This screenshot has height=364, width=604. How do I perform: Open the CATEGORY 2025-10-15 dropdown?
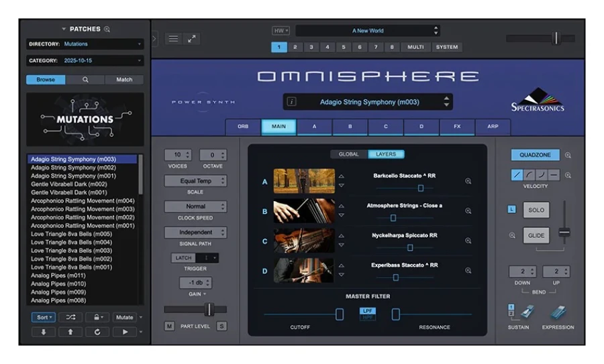pos(85,60)
